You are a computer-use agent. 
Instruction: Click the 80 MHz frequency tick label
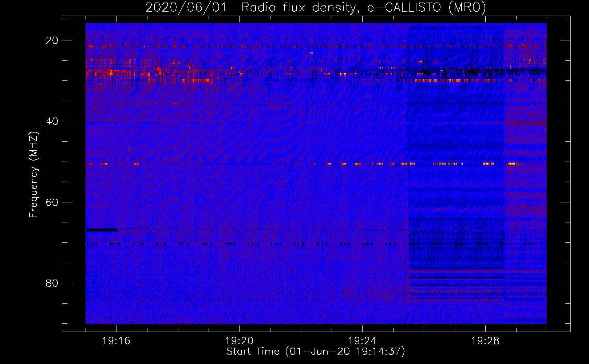point(52,283)
